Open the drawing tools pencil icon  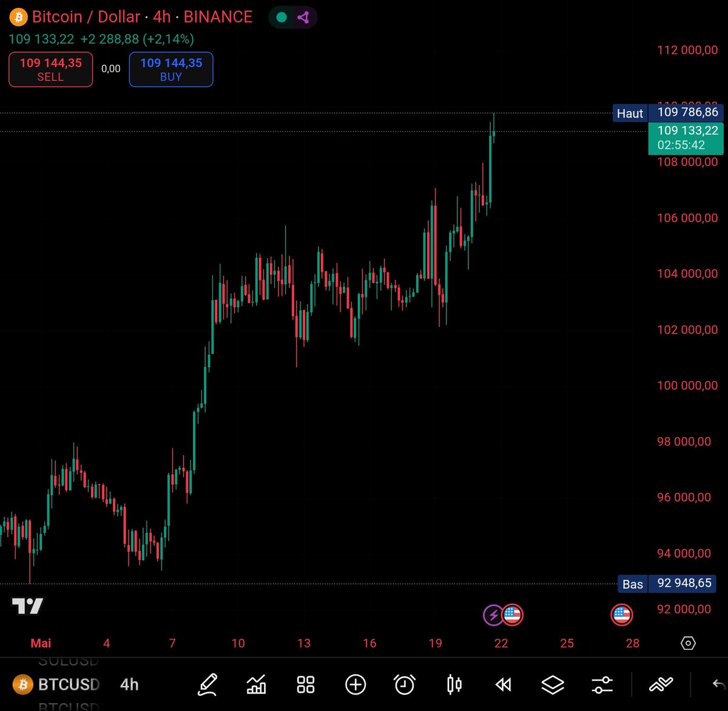click(207, 685)
